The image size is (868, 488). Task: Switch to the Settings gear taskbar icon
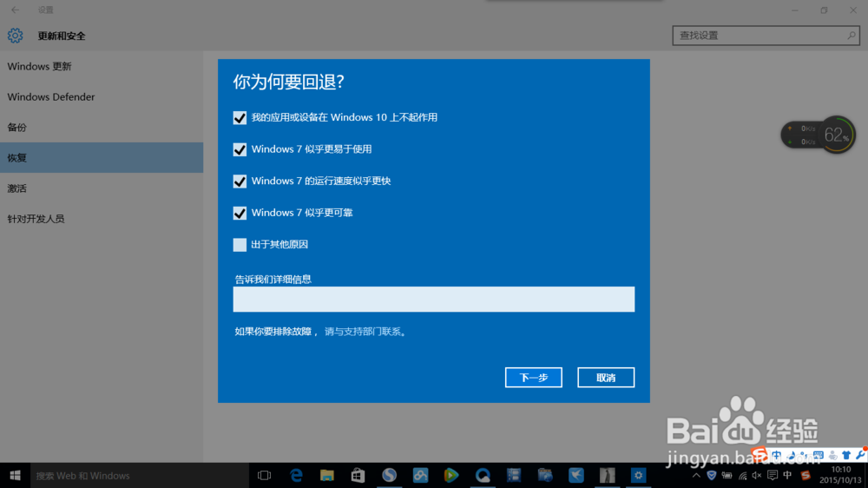coord(638,476)
